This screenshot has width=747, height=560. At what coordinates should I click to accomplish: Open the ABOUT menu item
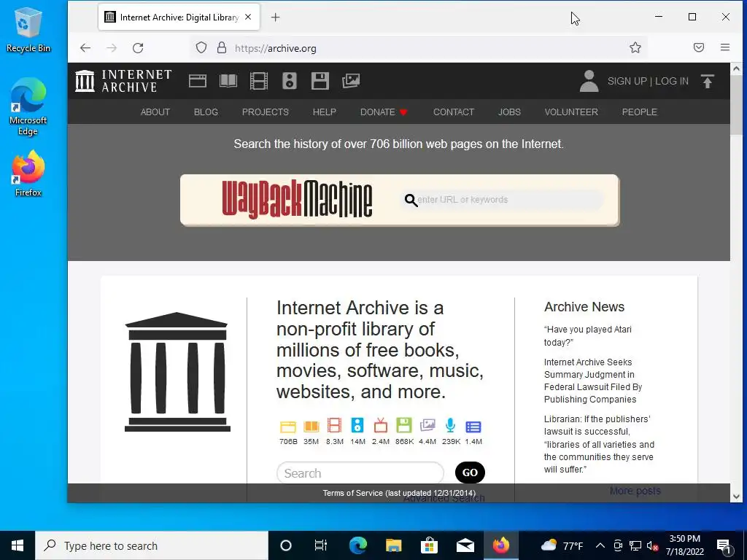pyautogui.click(x=155, y=112)
